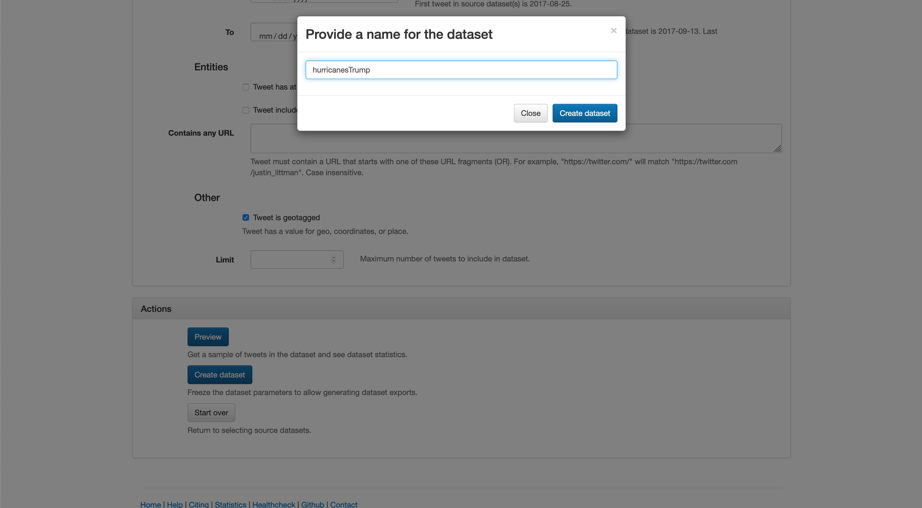This screenshot has width=922, height=508.
Task: Click Create dataset in the Actions section
Action: click(x=219, y=375)
